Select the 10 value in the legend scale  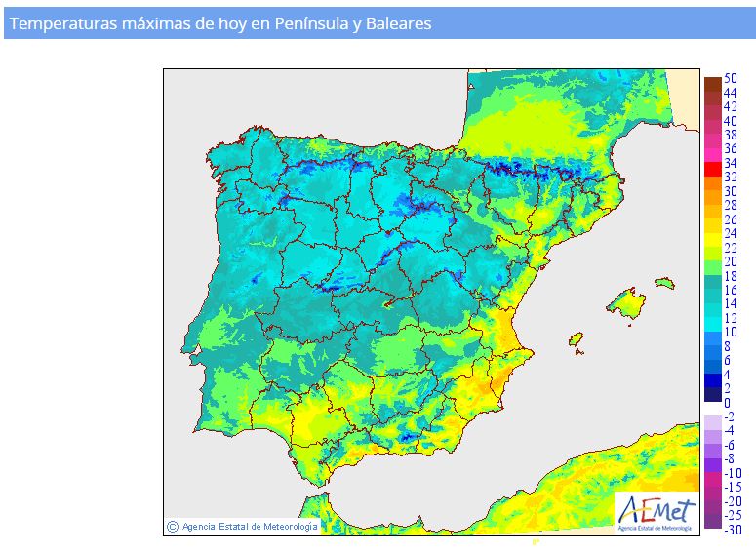click(x=731, y=332)
